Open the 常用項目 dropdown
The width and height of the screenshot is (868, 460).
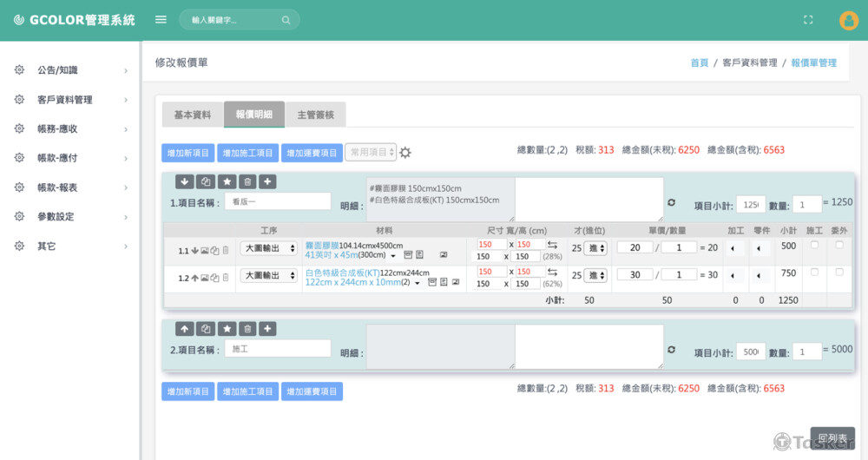371,153
